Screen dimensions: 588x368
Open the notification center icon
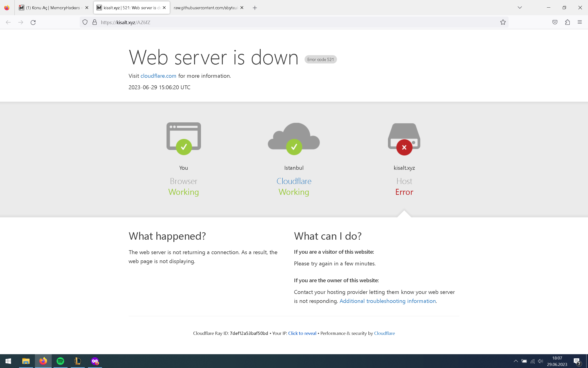pos(577,361)
